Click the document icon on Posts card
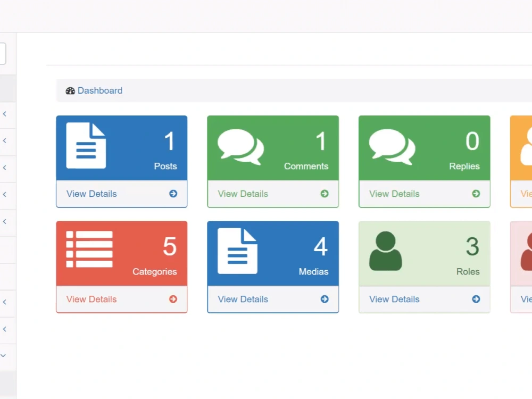The image size is (532, 399). pyautogui.click(x=86, y=146)
